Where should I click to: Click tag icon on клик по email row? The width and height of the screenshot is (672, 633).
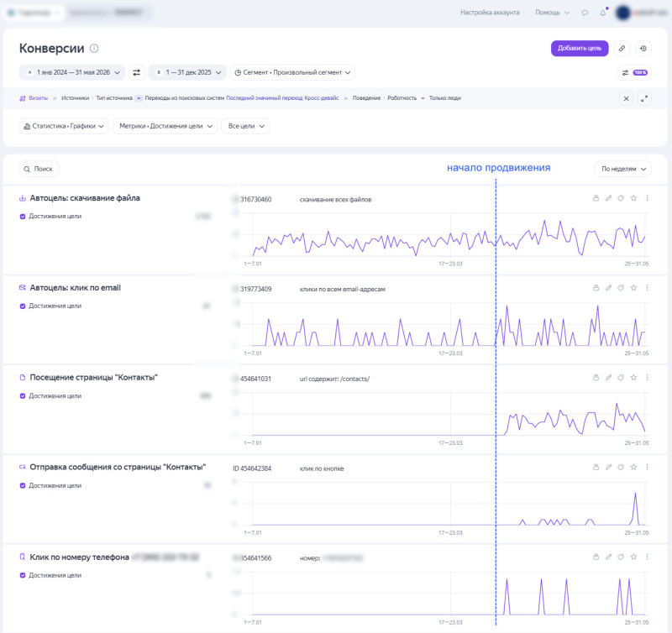pos(621,288)
